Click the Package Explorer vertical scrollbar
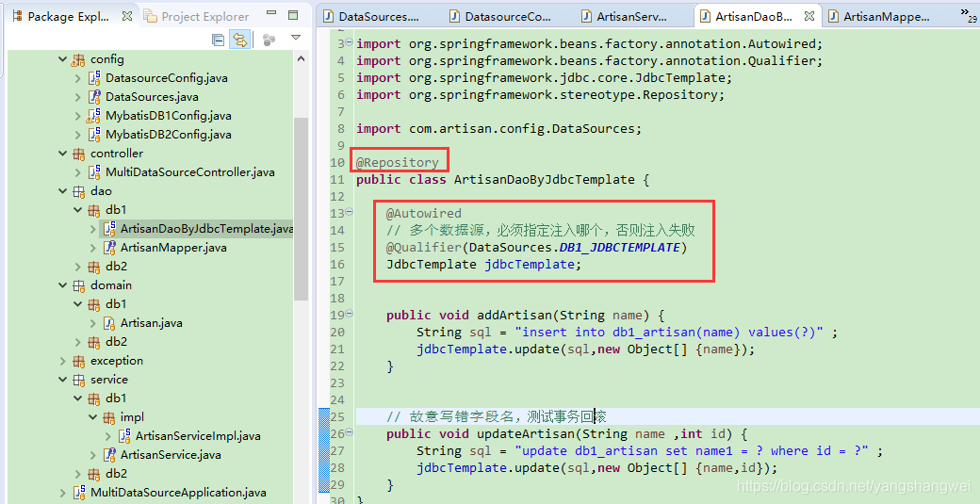Screen dimensions: 980x504 coord(302,236)
